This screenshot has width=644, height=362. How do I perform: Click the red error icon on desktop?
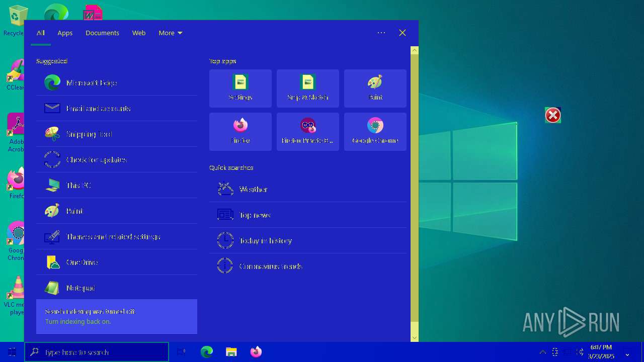(x=553, y=115)
